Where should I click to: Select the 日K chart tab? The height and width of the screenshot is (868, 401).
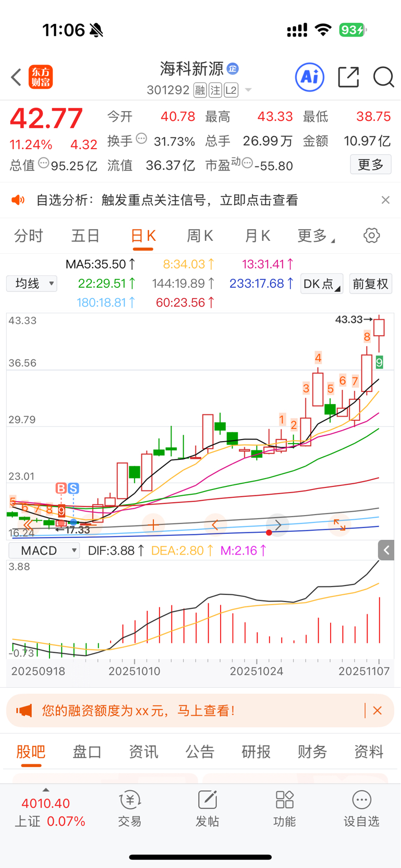click(143, 236)
